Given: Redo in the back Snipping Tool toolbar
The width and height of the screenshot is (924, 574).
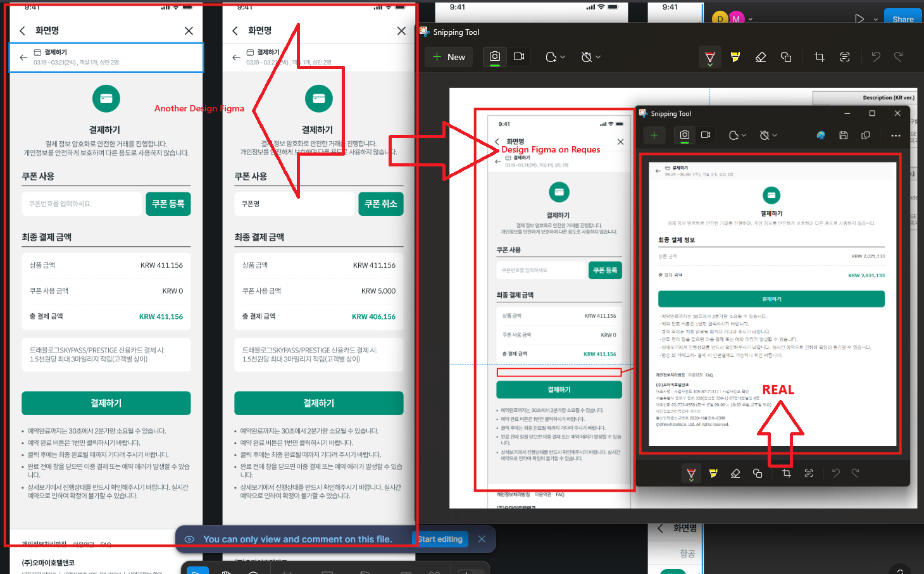Looking at the screenshot, I should point(898,57).
